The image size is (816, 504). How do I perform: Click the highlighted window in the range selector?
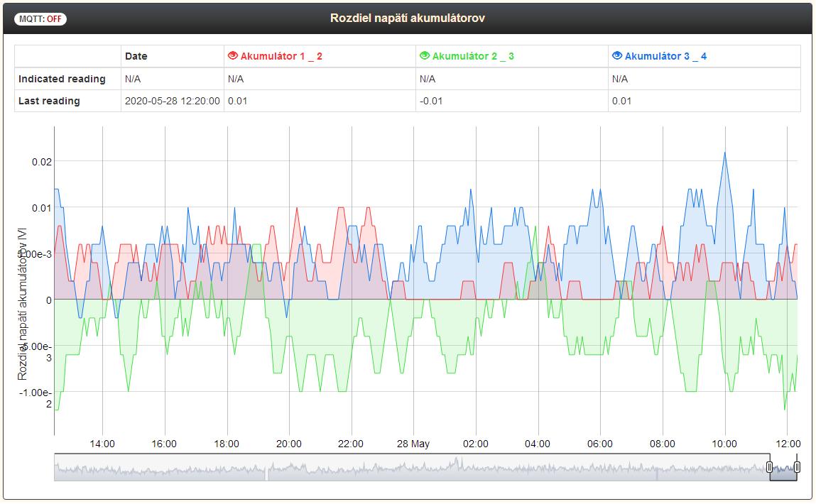pyautogui.click(x=783, y=469)
